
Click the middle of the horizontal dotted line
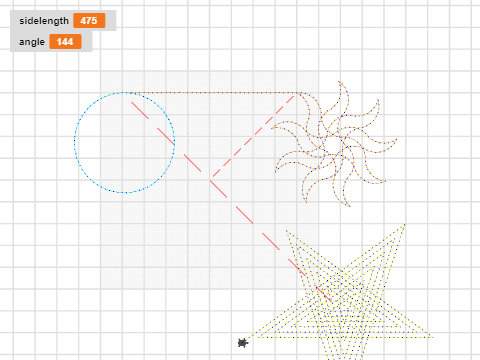click(213, 93)
